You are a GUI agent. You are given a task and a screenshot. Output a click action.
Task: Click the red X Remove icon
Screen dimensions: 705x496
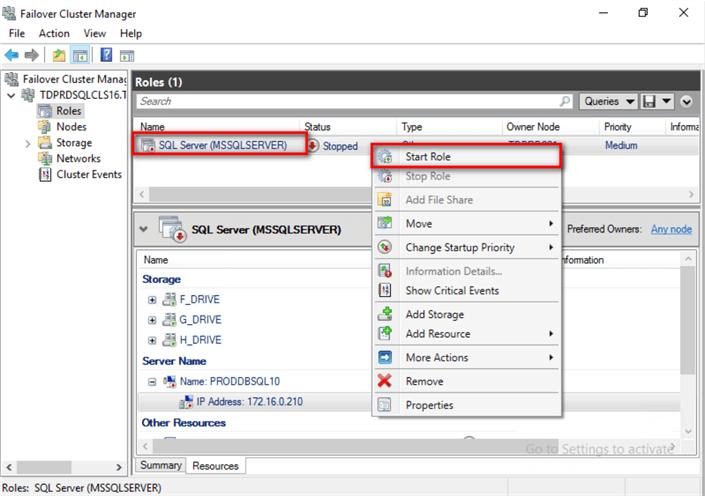coord(385,381)
